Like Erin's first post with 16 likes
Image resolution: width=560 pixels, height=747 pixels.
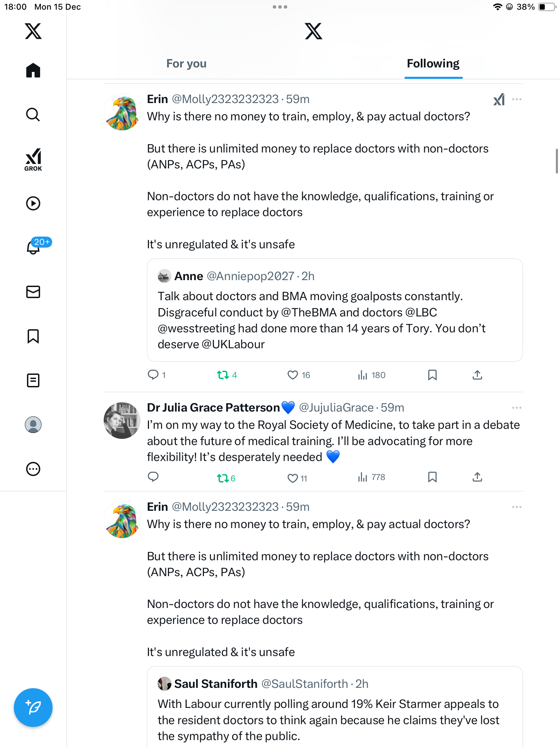(x=293, y=375)
